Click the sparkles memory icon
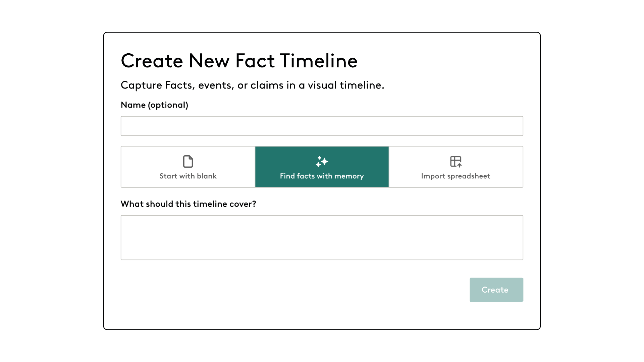Image resolution: width=644 pixels, height=362 pixels. pyautogui.click(x=322, y=162)
